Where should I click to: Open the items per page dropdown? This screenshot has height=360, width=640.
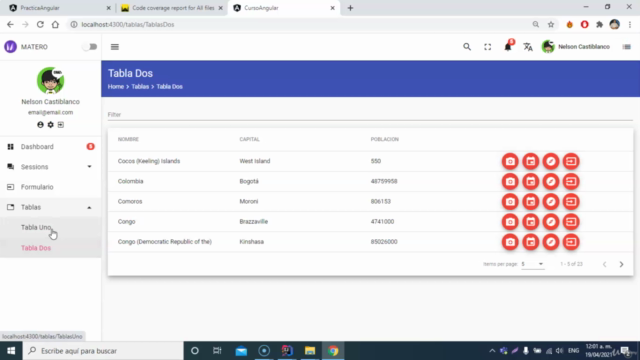click(532, 264)
